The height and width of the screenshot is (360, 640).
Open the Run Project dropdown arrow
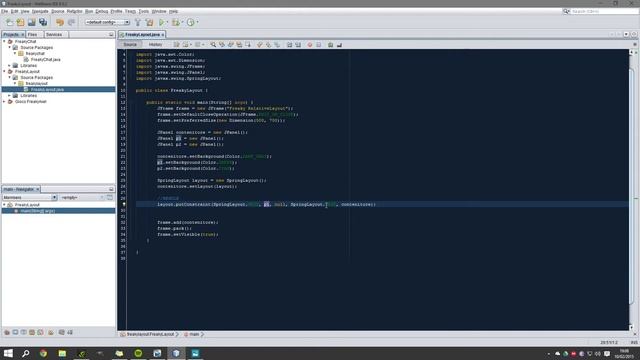point(167,22)
